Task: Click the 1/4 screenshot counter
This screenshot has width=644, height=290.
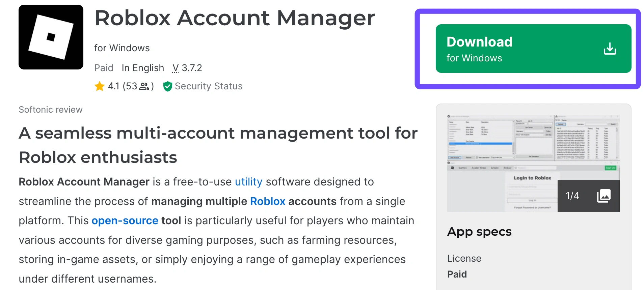Action: click(572, 196)
